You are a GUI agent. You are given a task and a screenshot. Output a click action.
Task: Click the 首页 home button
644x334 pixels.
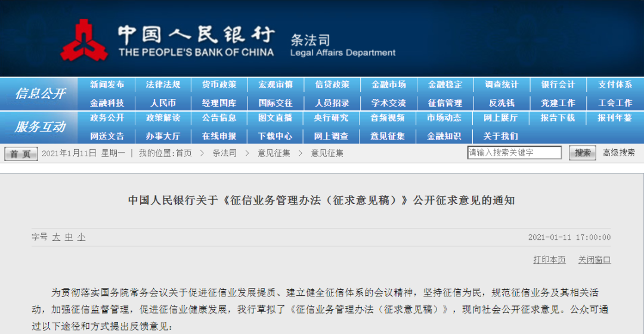click(x=21, y=154)
